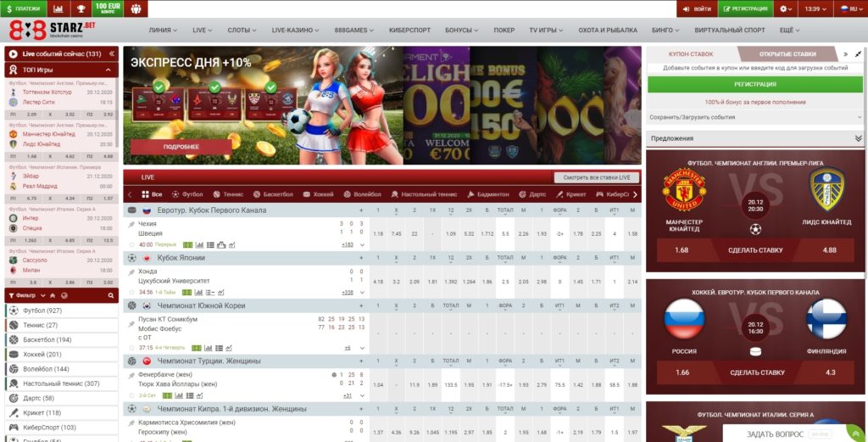Expand the Сохранить/Загрузить события dropdown

(857, 117)
